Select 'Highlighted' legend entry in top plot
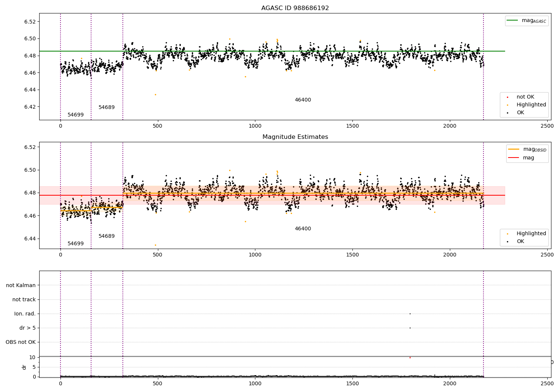Image resolution: width=560 pixels, height=392 pixels. (531, 105)
